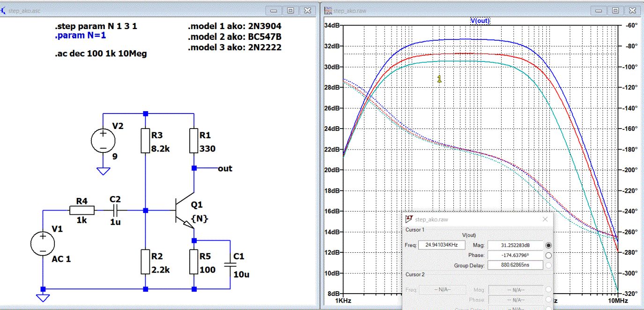Image resolution: width=644 pixels, height=310 pixels.
Task: Click the step_ako.raw plot window title icon
Action: tap(328, 10)
